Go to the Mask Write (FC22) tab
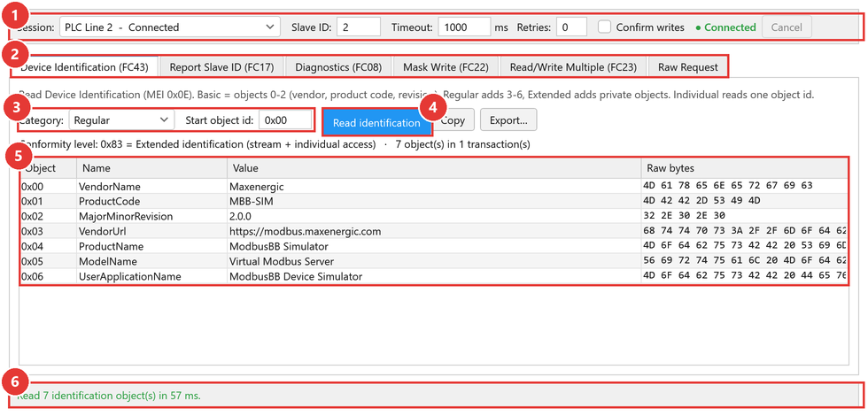This screenshot has width=868, height=416. click(x=446, y=67)
